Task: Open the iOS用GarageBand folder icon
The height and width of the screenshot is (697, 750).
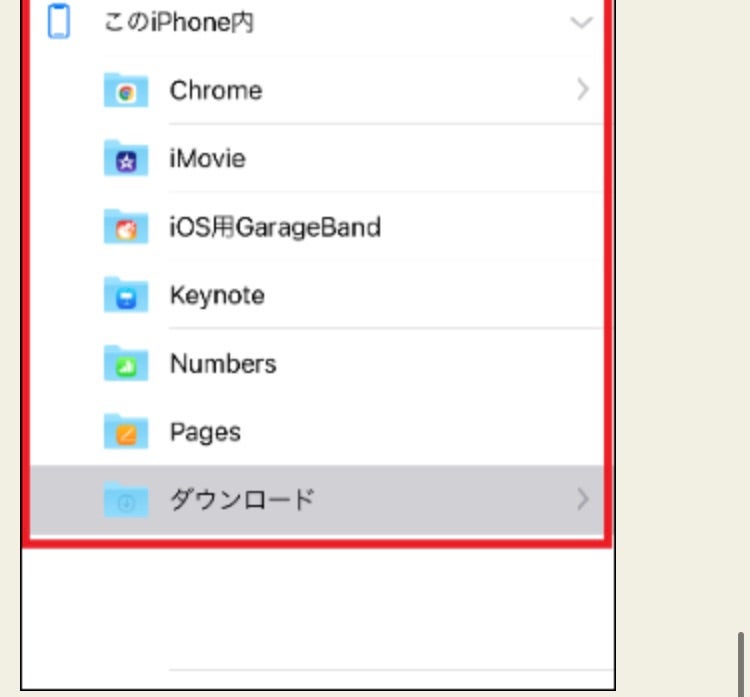Action: point(126,227)
